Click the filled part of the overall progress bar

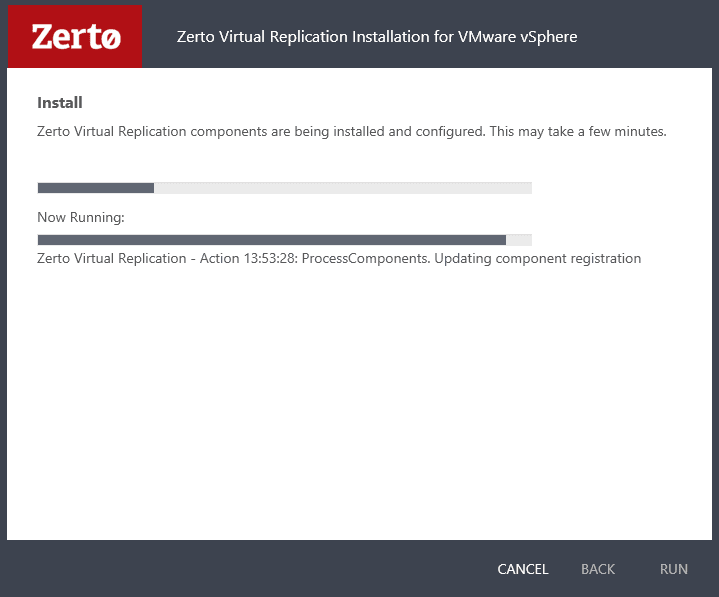click(95, 188)
